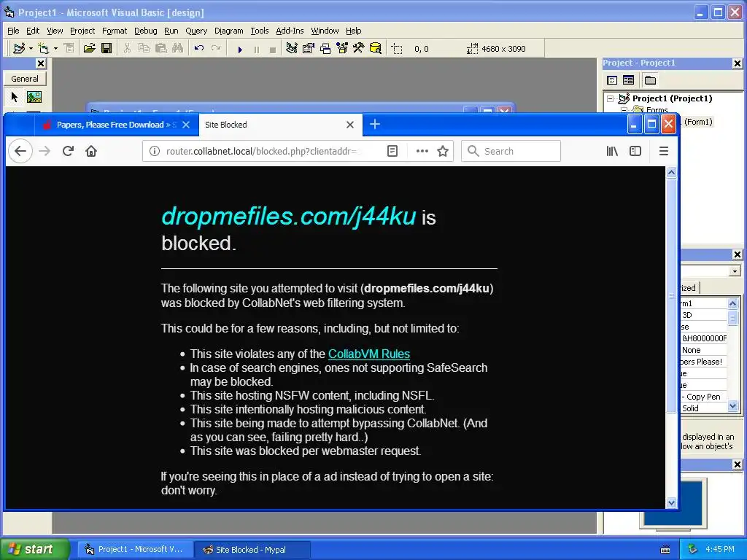Screen dimensions: 747x560
Task: Toggle Reader View icon in address bar
Action: pos(392,151)
